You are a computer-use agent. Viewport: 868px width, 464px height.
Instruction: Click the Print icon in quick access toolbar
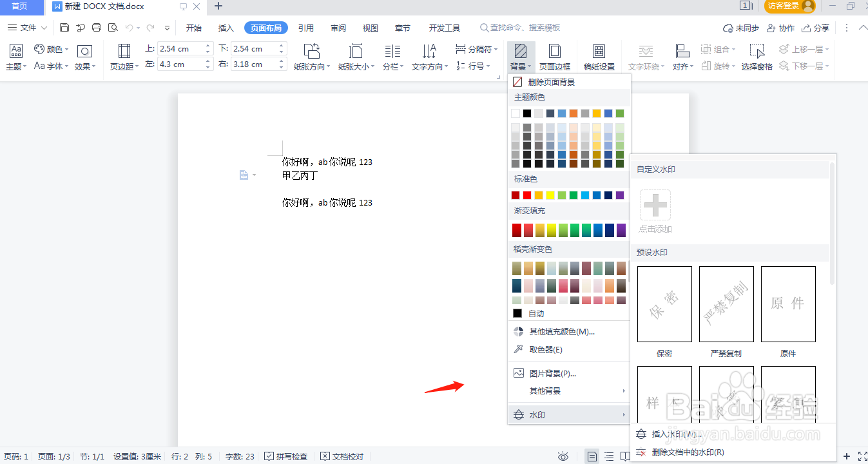pos(97,28)
